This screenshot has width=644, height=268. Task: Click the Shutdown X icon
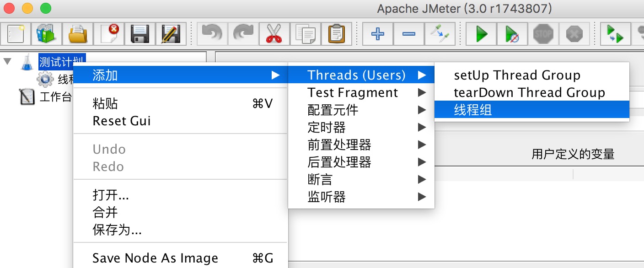[x=574, y=34]
